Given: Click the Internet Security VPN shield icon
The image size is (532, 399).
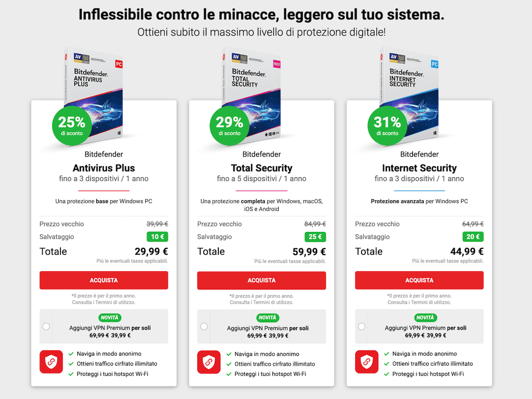Looking at the screenshot, I should [x=367, y=362].
